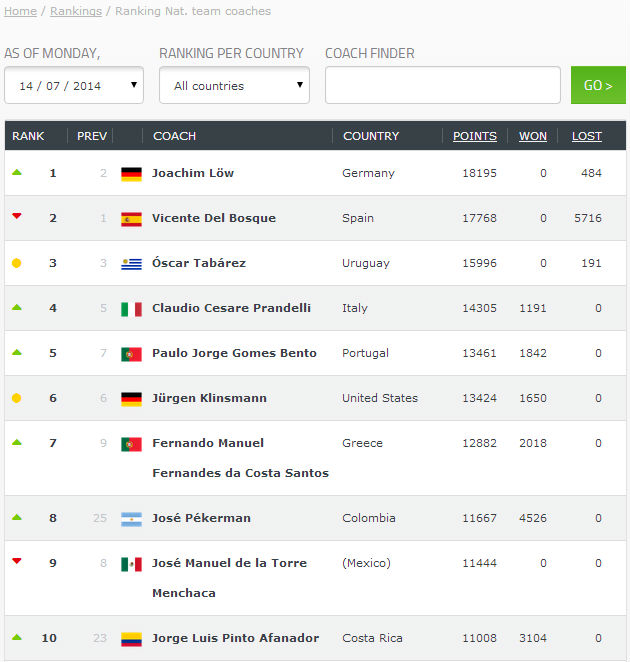Screen dimensions: 630x662
Task: Sort the table by POINTS column
Action: pos(474,136)
